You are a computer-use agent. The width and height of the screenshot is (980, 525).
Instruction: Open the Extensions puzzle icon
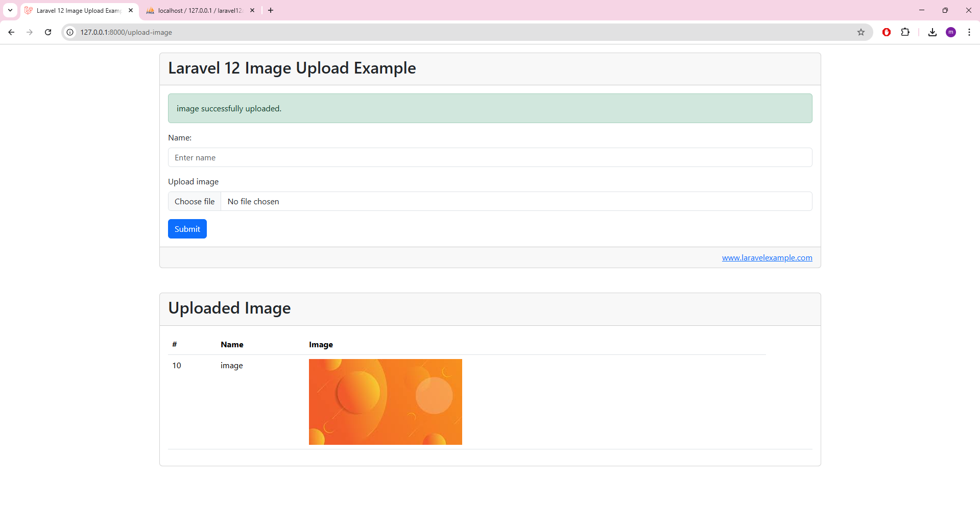coord(905,32)
